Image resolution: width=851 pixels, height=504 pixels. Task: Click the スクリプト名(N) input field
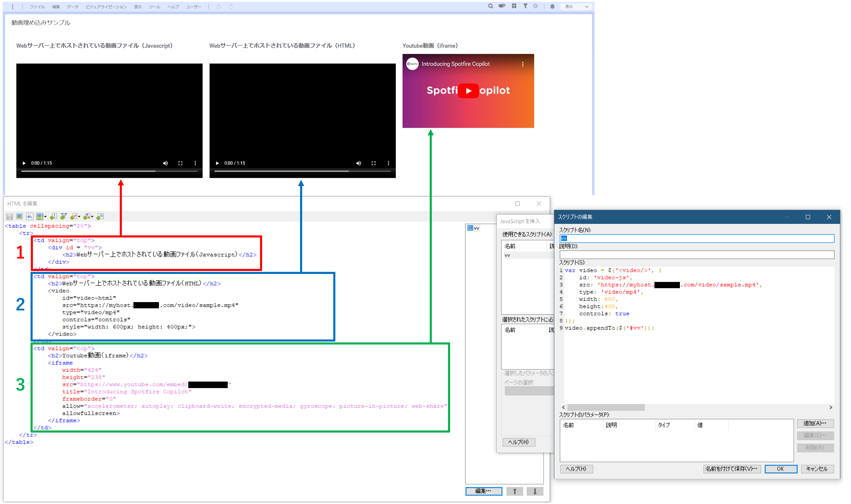(x=697, y=238)
